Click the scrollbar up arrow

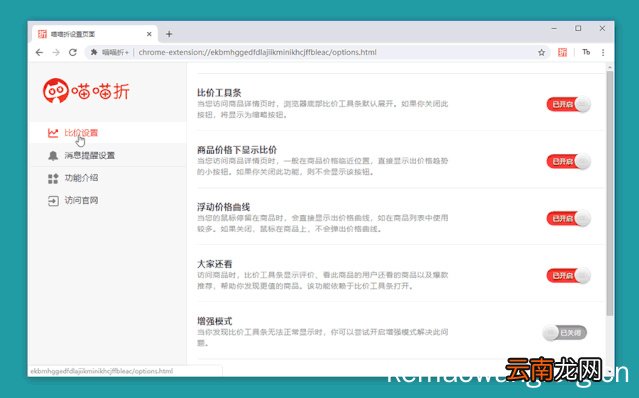tap(610, 67)
